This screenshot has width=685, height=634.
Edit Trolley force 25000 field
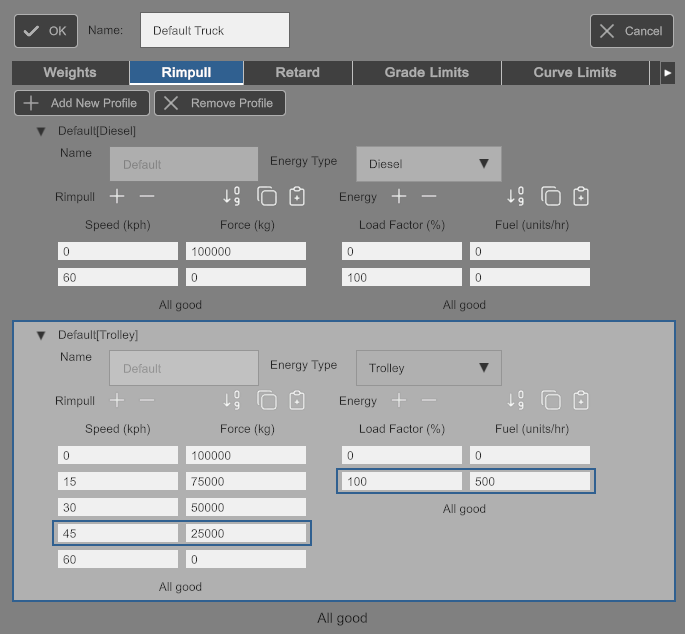[x=246, y=533]
